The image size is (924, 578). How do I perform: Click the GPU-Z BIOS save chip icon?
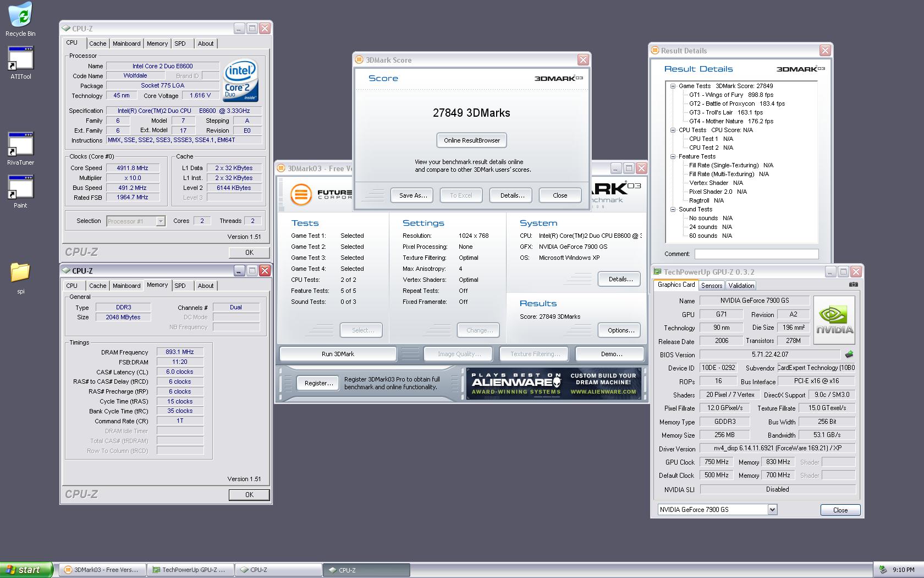coord(849,355)
